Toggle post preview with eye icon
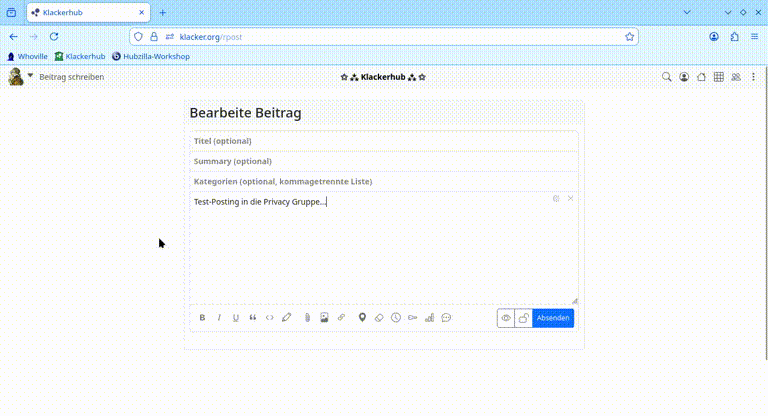The image size is (768, 416). 506,318
